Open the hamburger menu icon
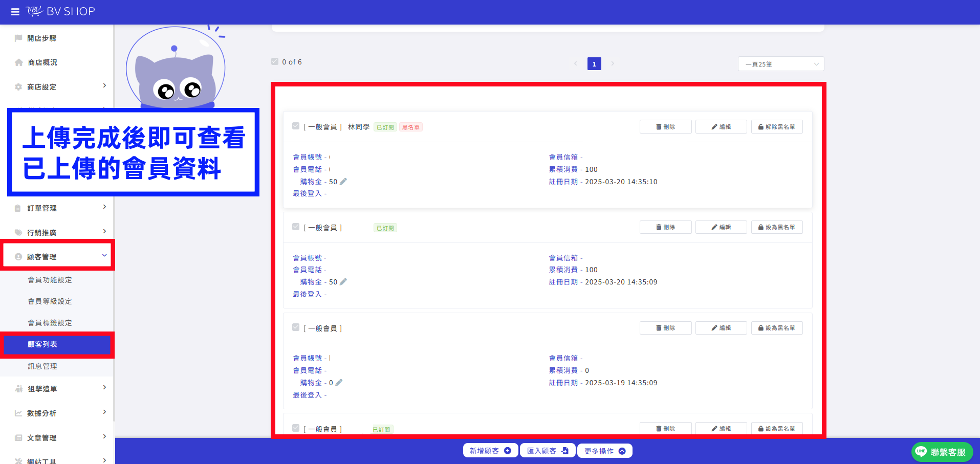This screenshot has height=464, width=980. 15,12
